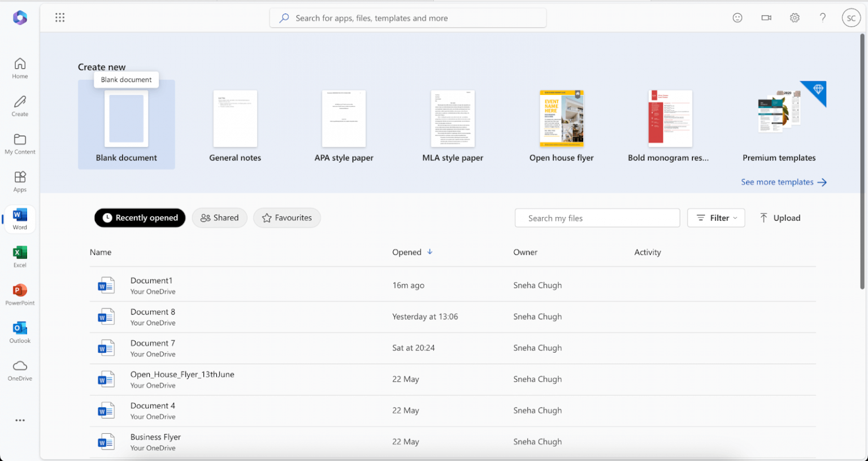Image resolution: width=868 pixels, height=461 pixels.
Task: Switch to the Shared tab
Action: pyautogui.click(x=219, y=218)
